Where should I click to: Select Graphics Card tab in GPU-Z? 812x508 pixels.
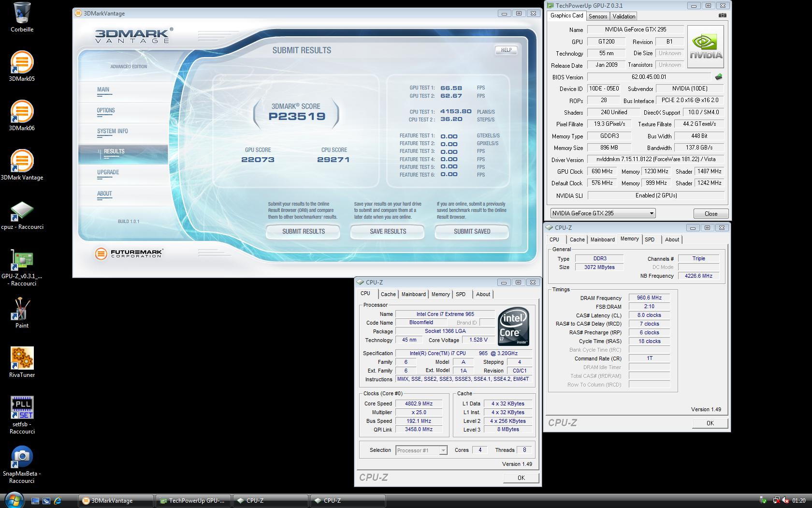566,15
